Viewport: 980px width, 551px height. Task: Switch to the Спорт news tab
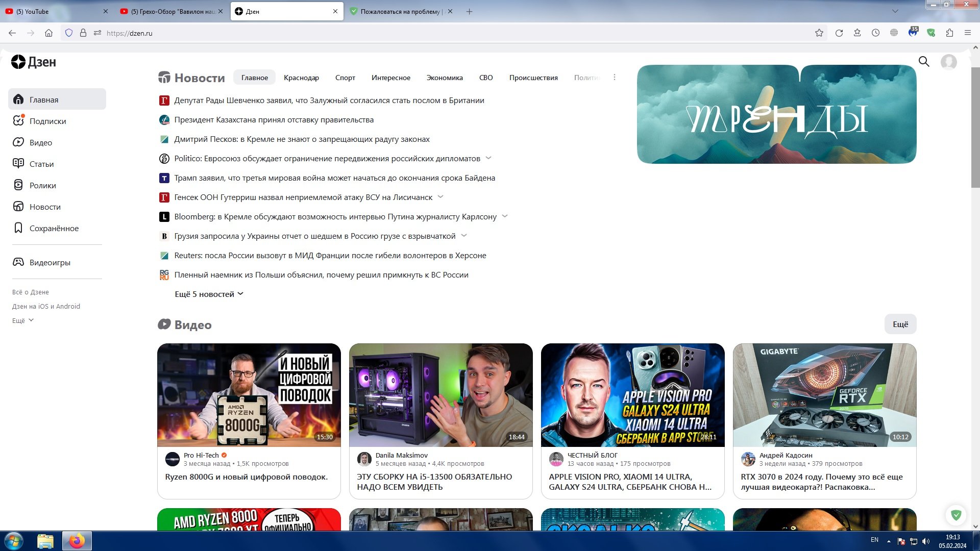[x=345, y=78]
